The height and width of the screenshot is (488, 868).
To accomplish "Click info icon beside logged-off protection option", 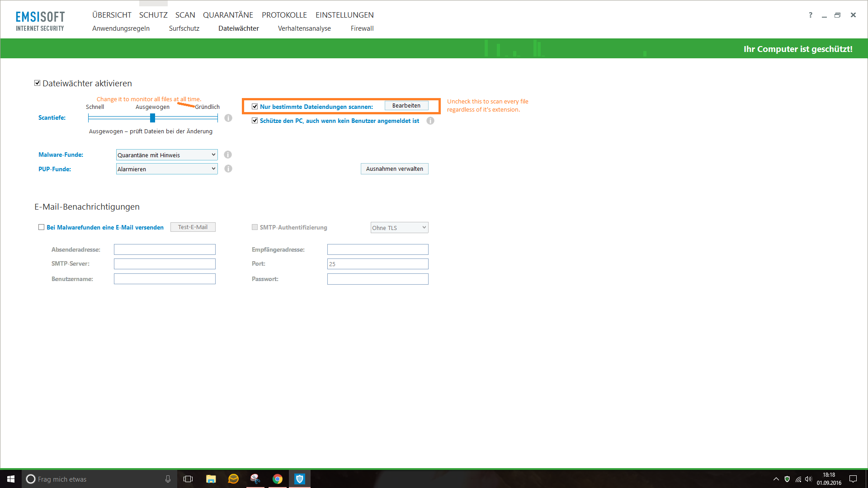I will point(430,121).
